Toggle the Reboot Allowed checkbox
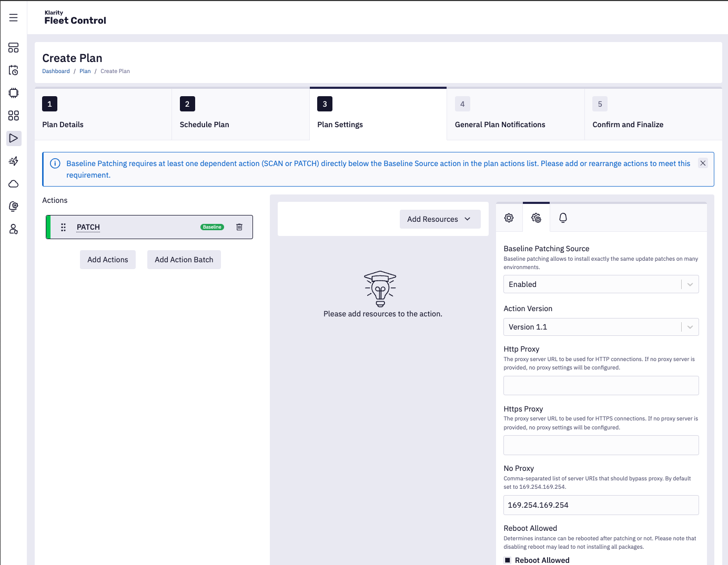Image resolution: width=728 pixels, height=565 pixels. (508, 560)
